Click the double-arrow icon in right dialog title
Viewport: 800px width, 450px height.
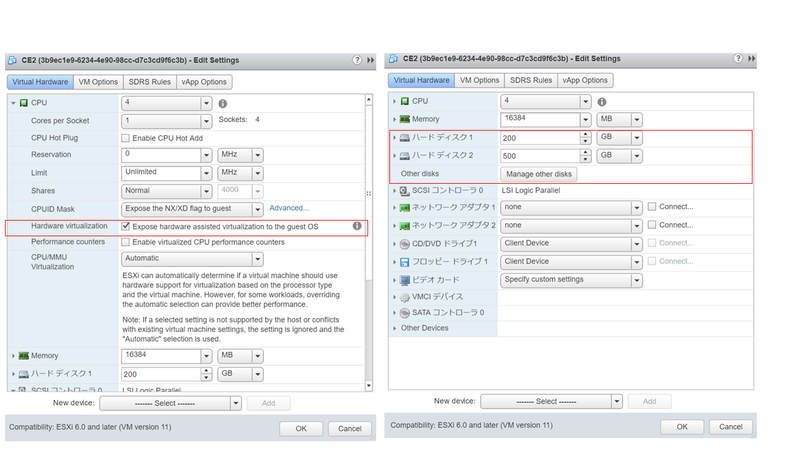pyautogui.click(x=752, y=58)
